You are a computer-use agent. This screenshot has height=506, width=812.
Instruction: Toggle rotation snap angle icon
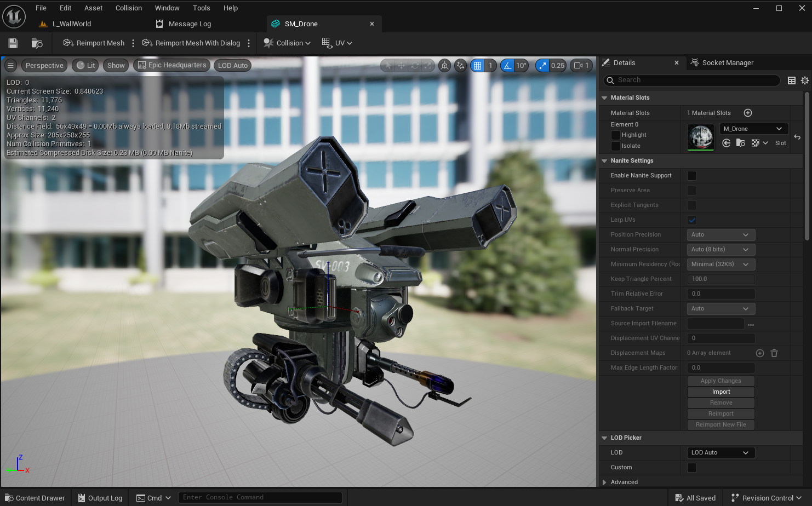pyautogui.click(x=508, y=66)
